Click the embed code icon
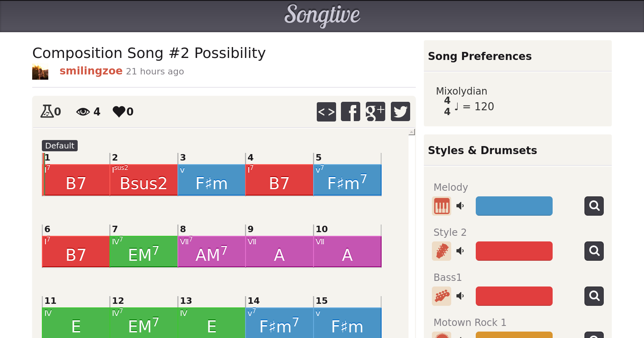Image resolution: width=644 pixels, height=338 pixels. click(326, 111)
